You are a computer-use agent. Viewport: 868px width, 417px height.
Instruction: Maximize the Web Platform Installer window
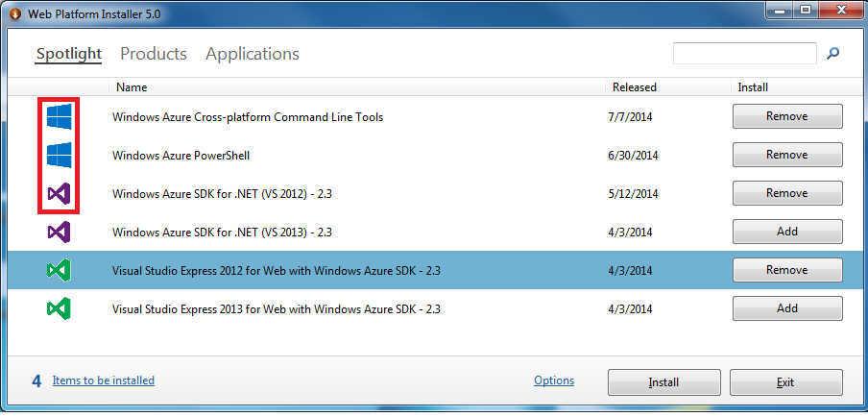(805, 10)
